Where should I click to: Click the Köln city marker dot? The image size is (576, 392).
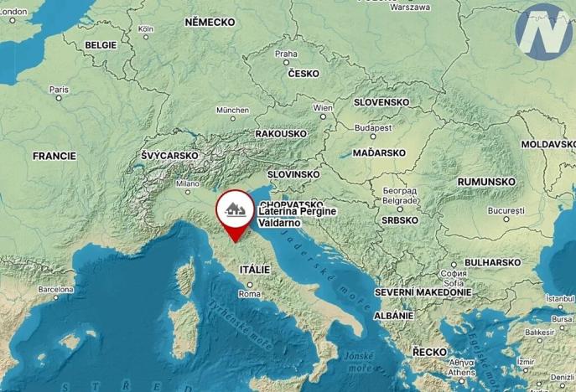146,37
